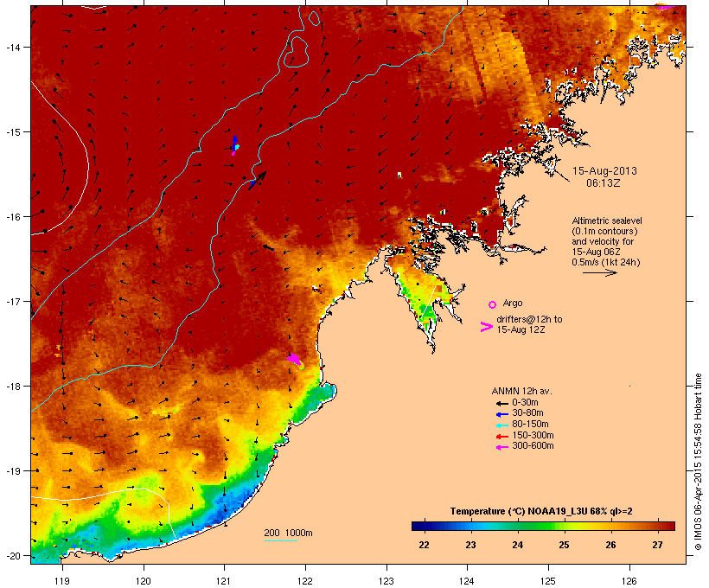The height and width of the screenshot is (588, 709).
Task: Click the cyan 80-150m legend arrow
Action: pyautogui.click(x=501, y=425)
